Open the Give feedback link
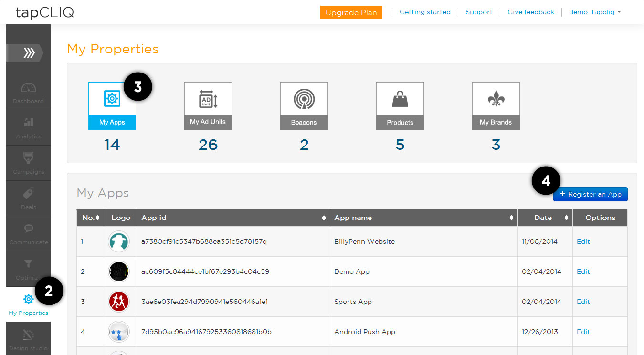This screenshot has width=644, height=355. point(531,12)
